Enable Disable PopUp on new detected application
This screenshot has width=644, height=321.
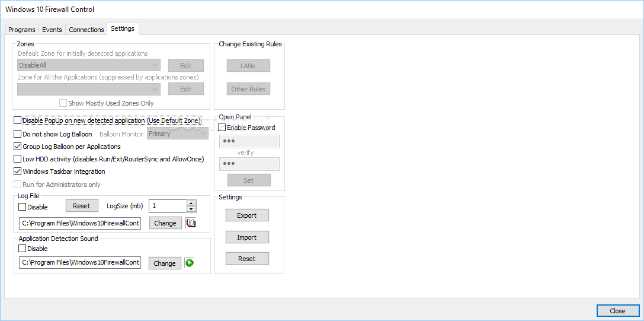pos(17,120)
